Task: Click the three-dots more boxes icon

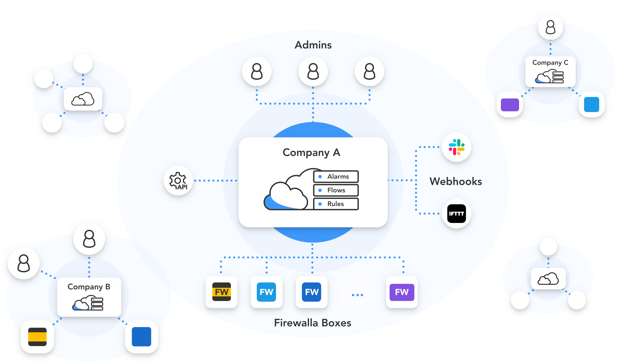Action: coord(357,295)
